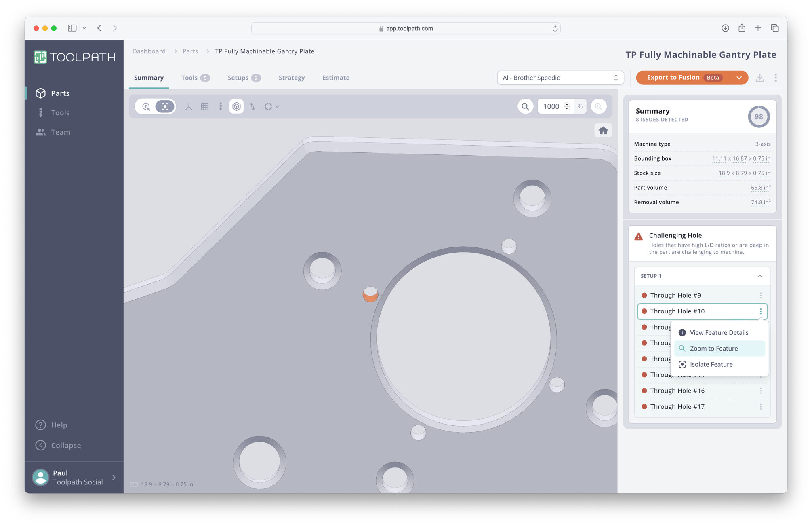The width and height of the screenshot is (812, 526).
Task: Click the flip part up/down icon
Action: [252, 106]
